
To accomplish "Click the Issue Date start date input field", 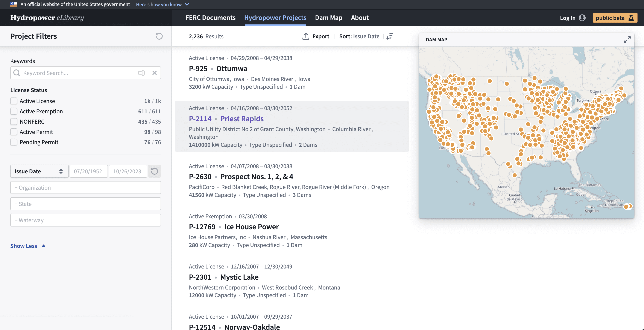I will pyautogui.click(x=88, y=171).
